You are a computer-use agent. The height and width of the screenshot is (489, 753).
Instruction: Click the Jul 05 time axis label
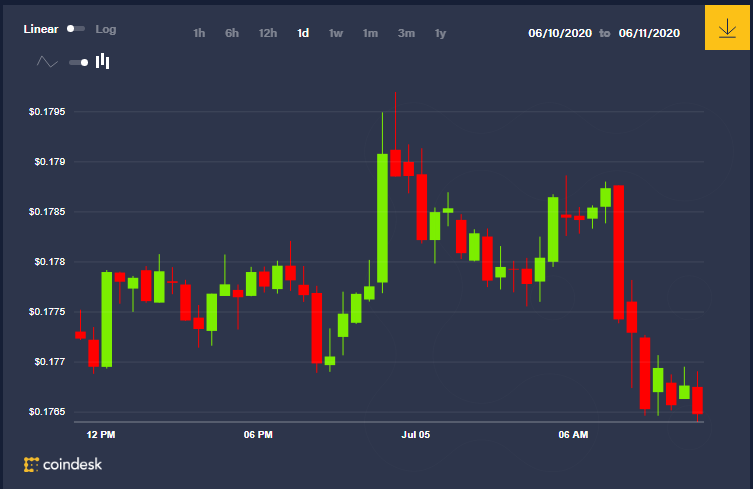[x=416, y=435]
